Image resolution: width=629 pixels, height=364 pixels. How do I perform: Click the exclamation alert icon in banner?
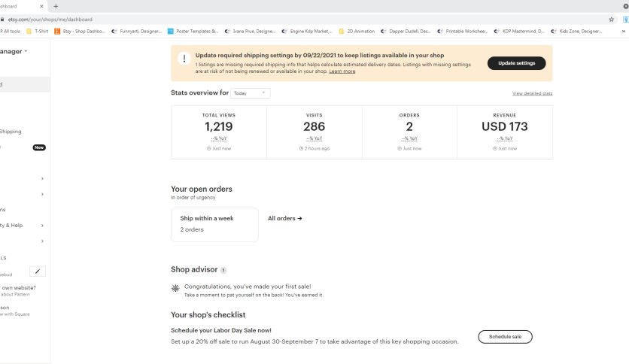pos(184,59)
